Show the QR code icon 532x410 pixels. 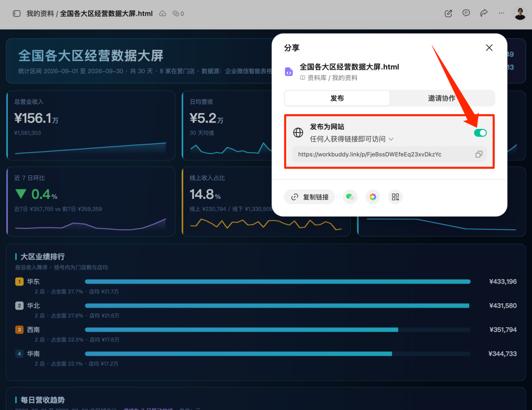[395, 197]
